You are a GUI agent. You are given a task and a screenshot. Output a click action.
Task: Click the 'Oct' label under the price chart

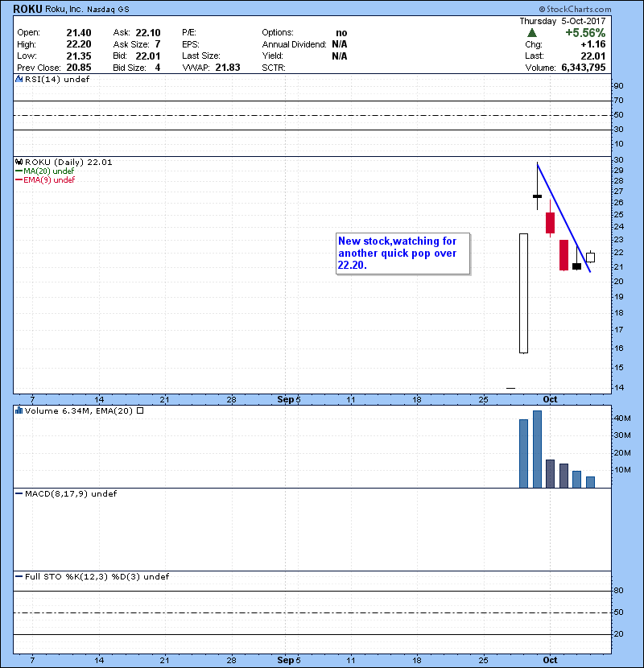click(550, 399)
